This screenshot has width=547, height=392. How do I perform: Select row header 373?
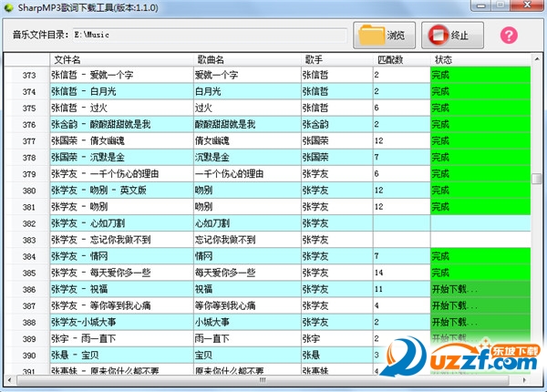27,75
